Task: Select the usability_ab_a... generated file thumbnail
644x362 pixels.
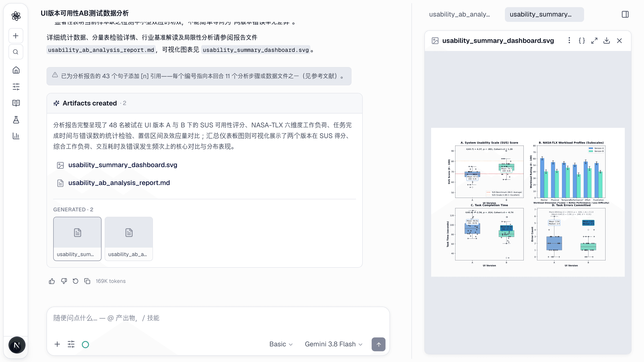Action: pyautogui.click(x=129, y=239)
